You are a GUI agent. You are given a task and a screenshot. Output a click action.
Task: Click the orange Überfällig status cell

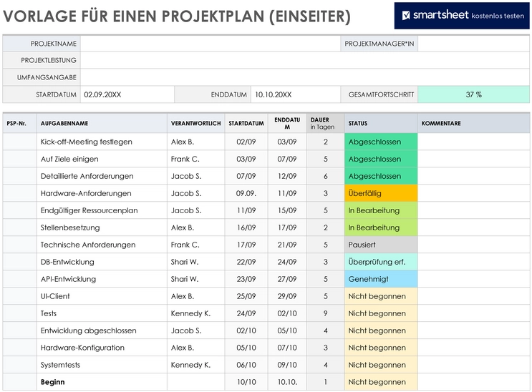(381, 193)
